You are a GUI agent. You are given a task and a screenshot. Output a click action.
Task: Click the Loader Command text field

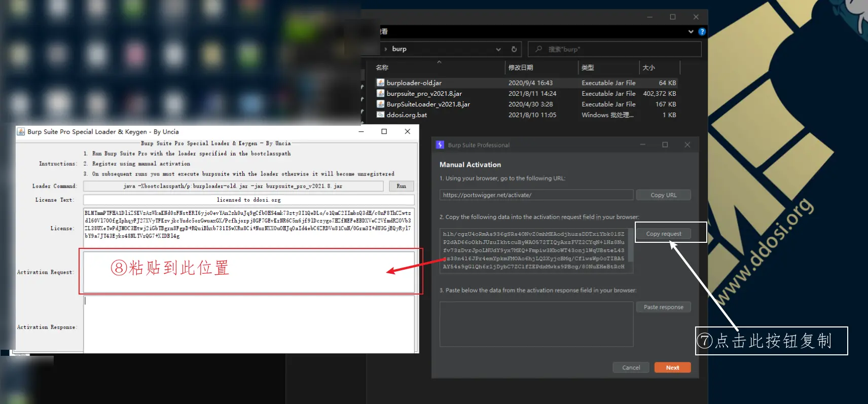pos(233,186)
